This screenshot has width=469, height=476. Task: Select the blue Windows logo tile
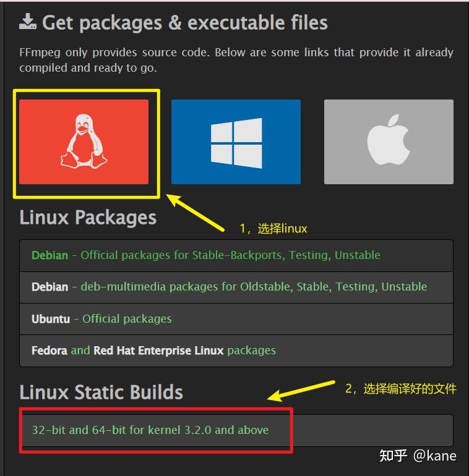pyautogui.click(x=236, y=142)
